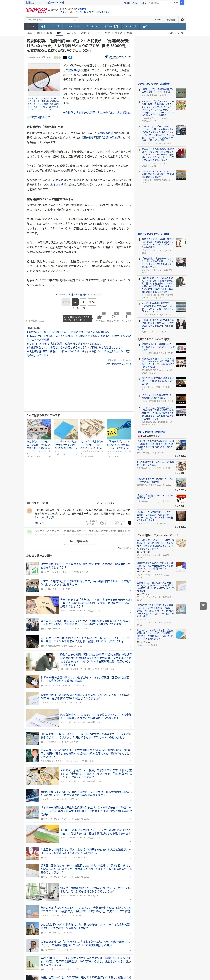Click the Yahoo! JAPAN News logo

point(42,10)
